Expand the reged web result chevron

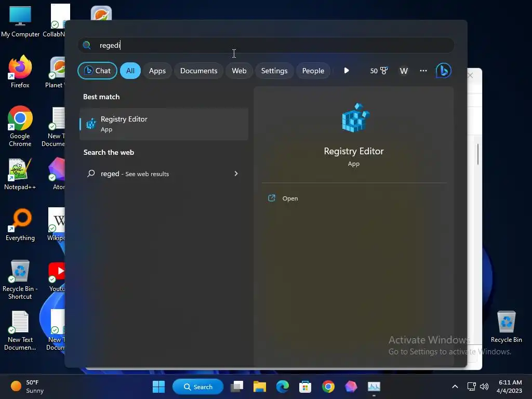coord(236,174)
